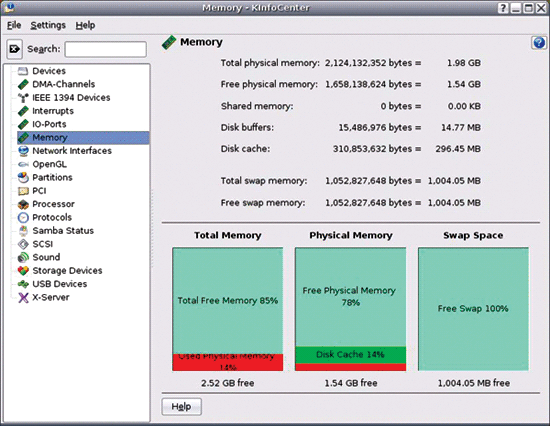
Task: Click the Partitions pie chart icon
Action: point(23,178)
